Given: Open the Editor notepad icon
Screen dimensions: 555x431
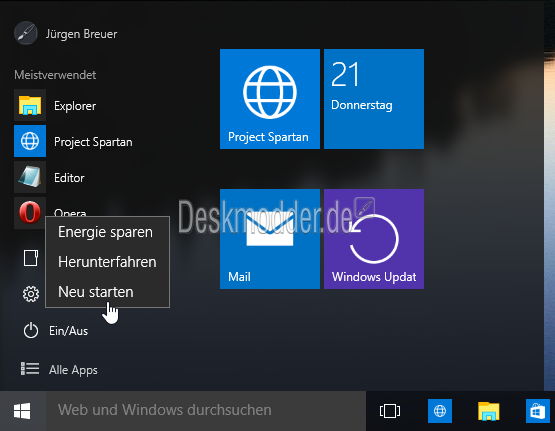Looking at the screenshot, I should (x=30, y=177).
